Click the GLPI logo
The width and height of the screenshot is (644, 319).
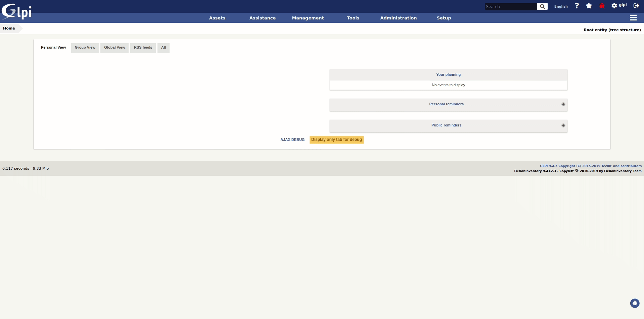[x=16, y=11]
